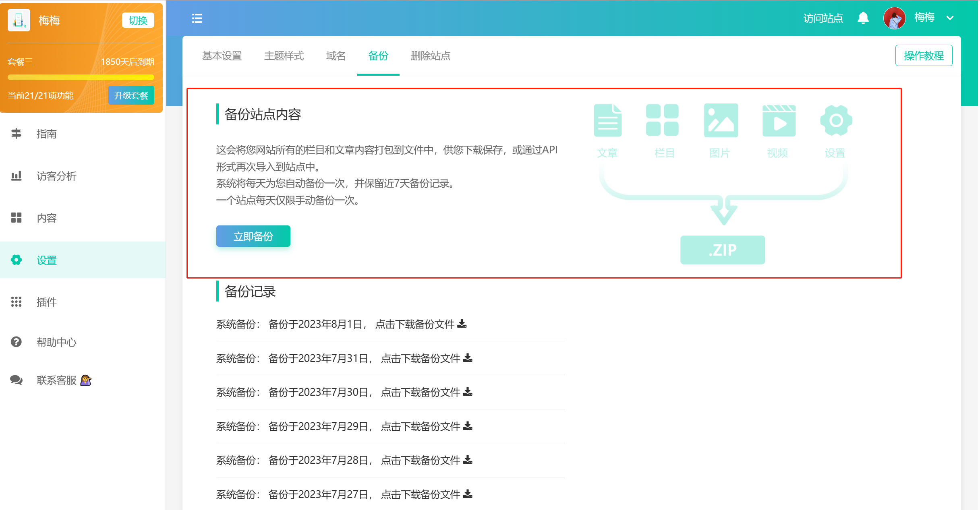
Task: Open contact support chat bubble icon
Action: click(16, 380)
